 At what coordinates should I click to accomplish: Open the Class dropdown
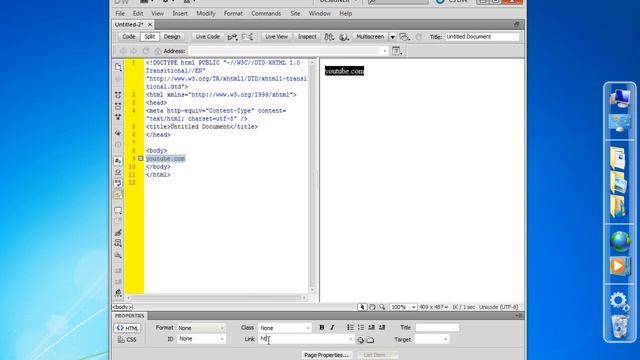(x=284, y=328)
